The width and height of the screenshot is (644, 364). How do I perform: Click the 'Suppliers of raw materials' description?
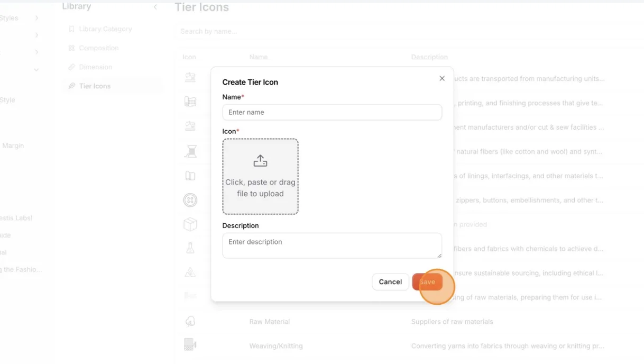point(452,322)
